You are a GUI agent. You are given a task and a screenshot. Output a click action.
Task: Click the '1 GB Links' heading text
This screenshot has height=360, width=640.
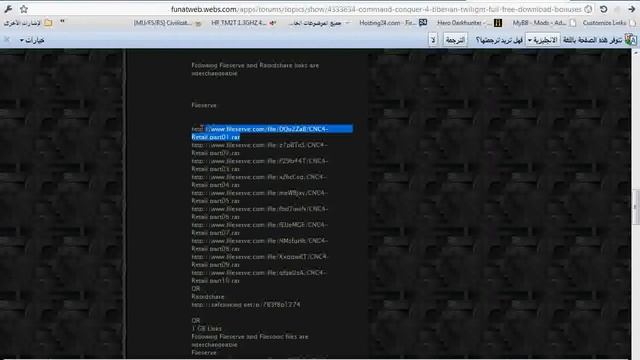tap(207, 329)
